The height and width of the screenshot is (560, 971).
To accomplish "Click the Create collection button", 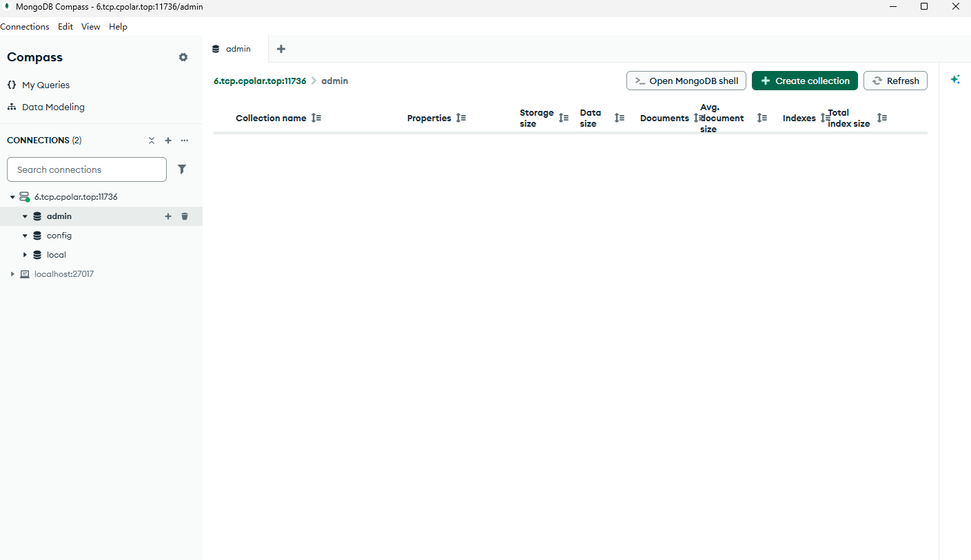I will 804,81.
